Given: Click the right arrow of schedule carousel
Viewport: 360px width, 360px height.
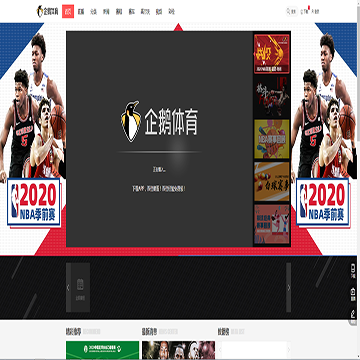Looking at the screenshot, I should click(289, 288).
